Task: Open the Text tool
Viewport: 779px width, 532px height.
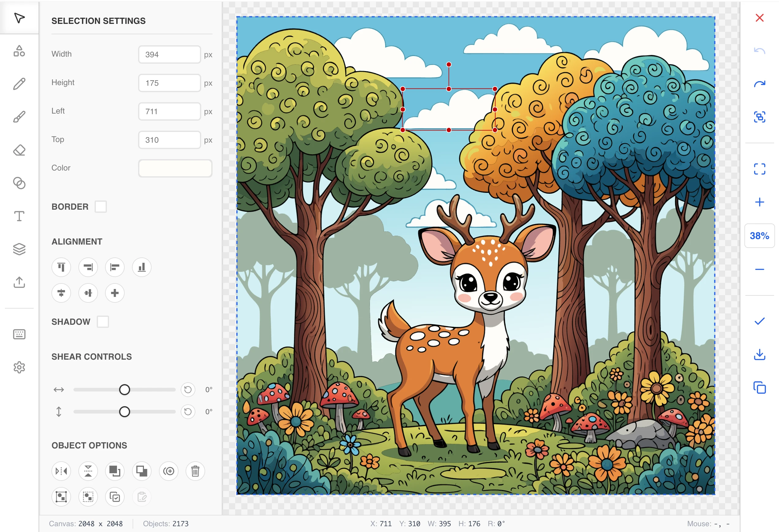Action: click(19, 216)
